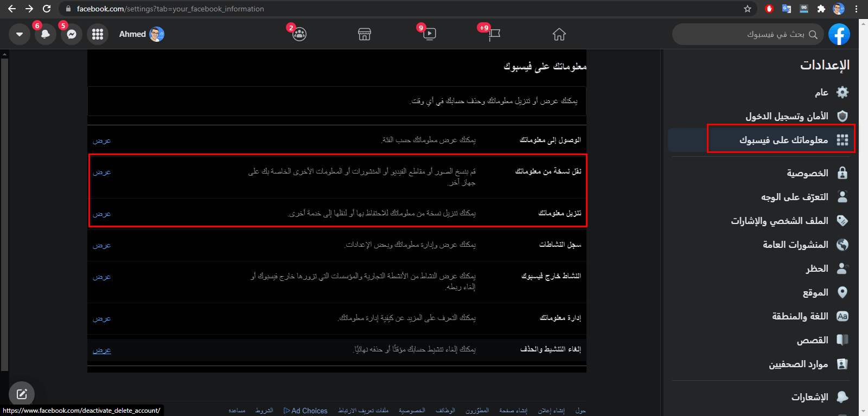Select الخصوصية settings menu item
This screenshot has height=416, width=868.
click(x=807, y=173)
